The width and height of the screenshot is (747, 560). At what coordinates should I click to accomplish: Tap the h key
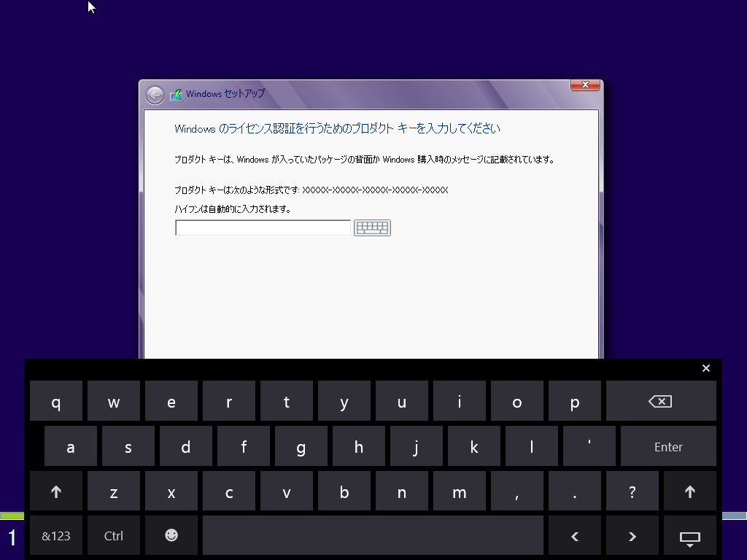359,446
